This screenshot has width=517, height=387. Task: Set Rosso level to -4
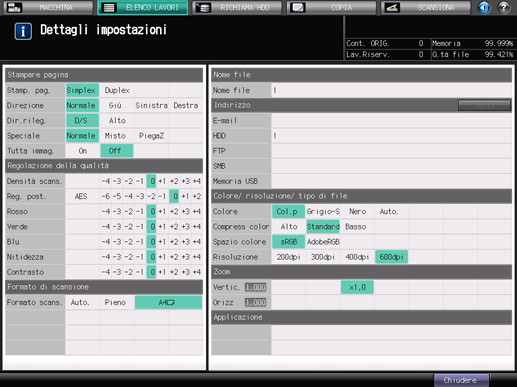(106, 212)
